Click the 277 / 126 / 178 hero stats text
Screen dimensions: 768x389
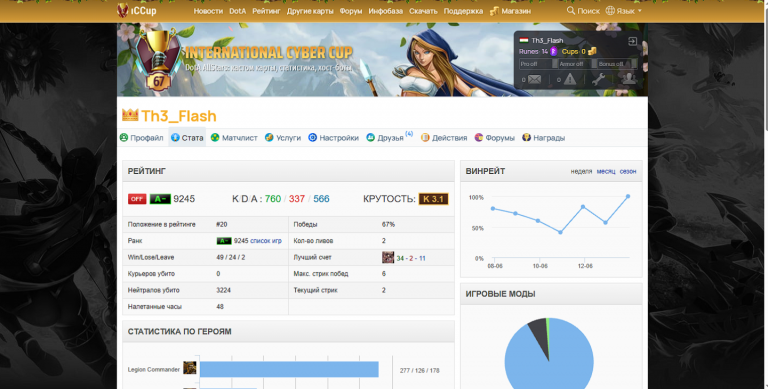point(419,370)
